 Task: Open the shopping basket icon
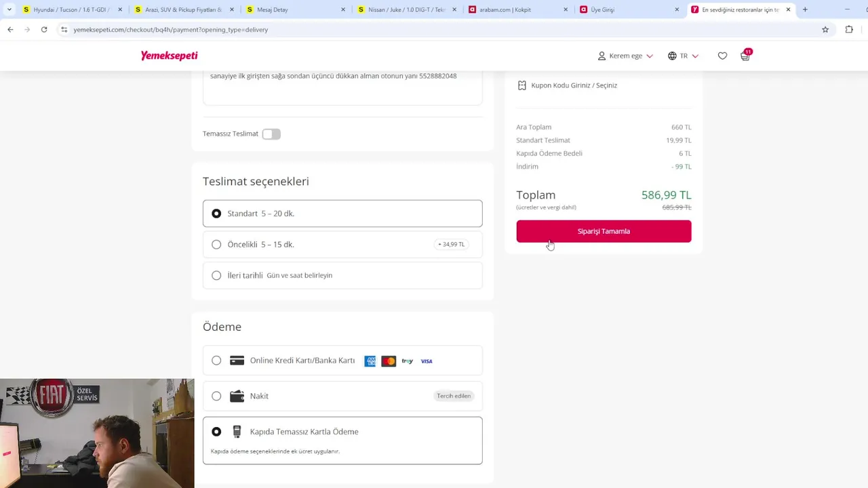(x=745, y=56)
